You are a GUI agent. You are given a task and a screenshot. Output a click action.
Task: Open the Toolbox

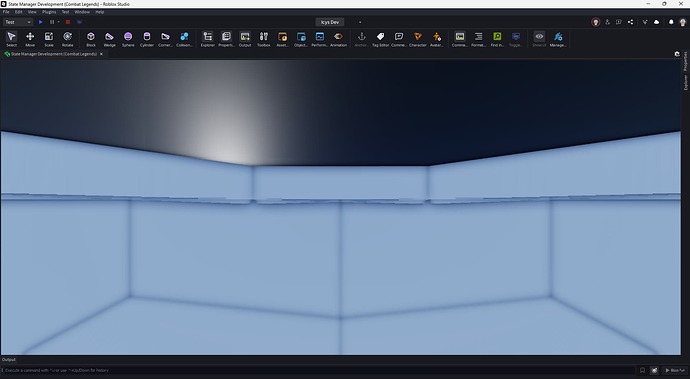[264, 39]
